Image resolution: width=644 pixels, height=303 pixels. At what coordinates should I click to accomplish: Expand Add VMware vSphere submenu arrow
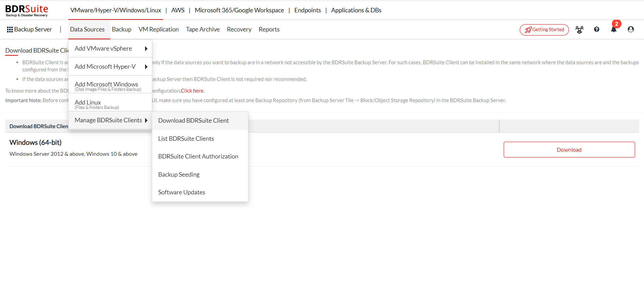(x=146, y=49)
